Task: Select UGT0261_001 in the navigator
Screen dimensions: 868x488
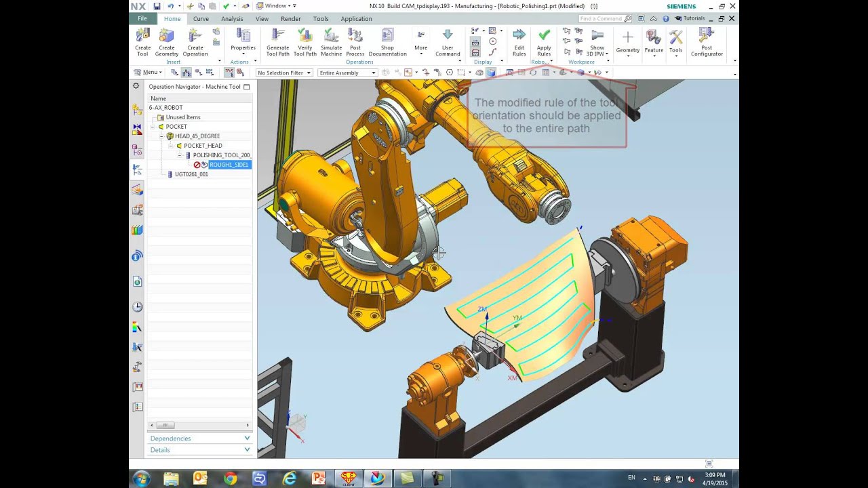Action: [191, 174]
